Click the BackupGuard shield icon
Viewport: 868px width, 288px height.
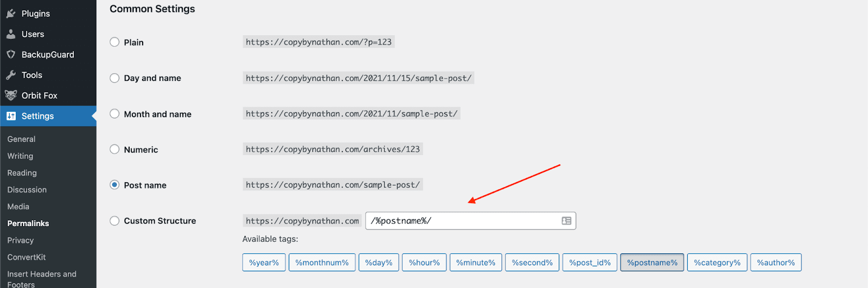click(x=11, y=54)
